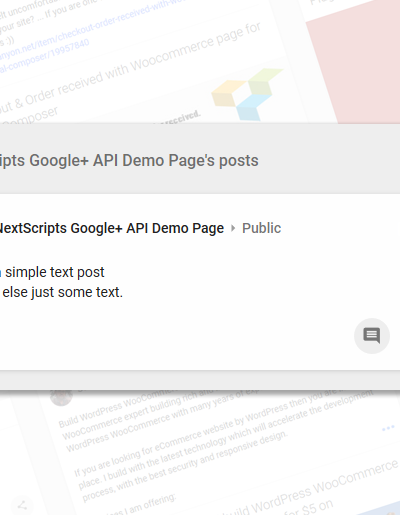The height and width of the screenshot is (515, 400).
Task: Open comments via the speech bubble icon
Action: coord(372,335)
